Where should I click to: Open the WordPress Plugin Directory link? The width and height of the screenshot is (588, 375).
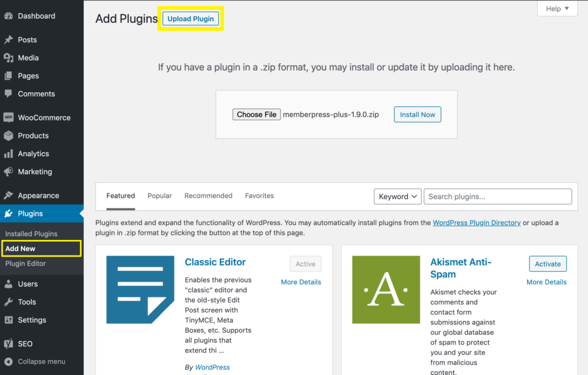tap(477, 223)
